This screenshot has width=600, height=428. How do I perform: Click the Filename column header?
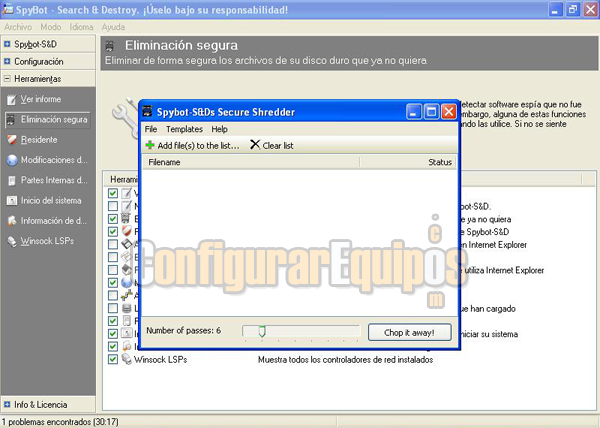pos(251,162)
